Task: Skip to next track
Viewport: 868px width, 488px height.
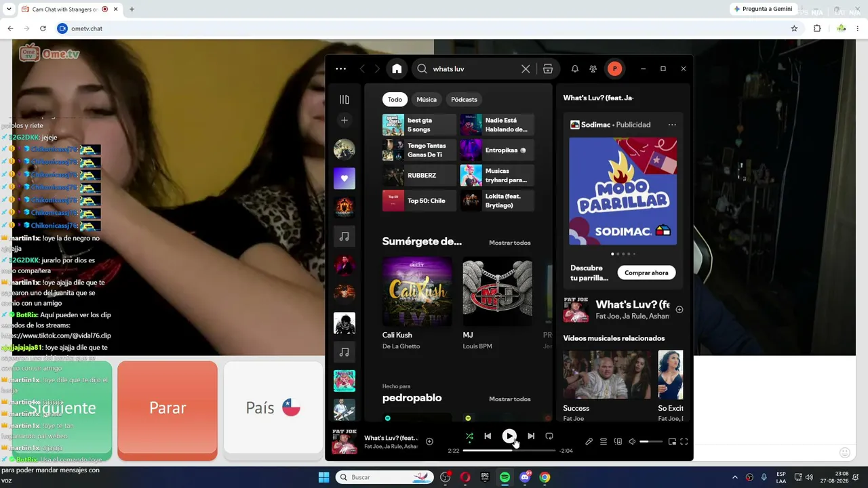Action: [x=531, y=436]
